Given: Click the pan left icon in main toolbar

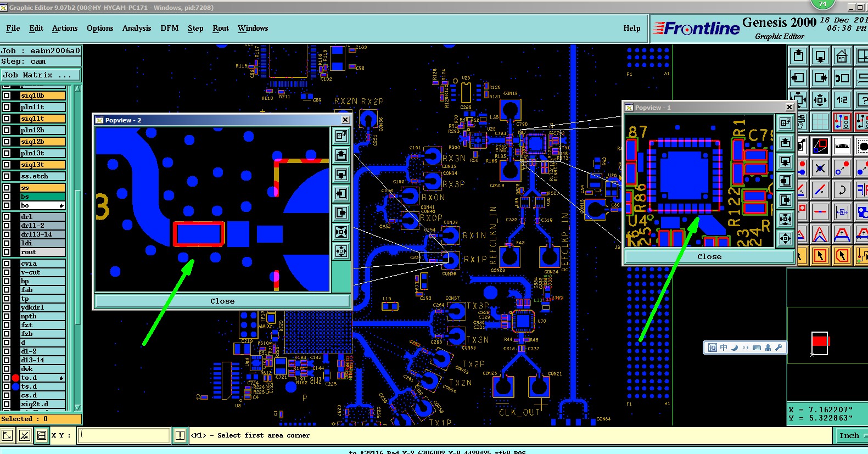Looking at the screenshot, I should coord(798,78).
